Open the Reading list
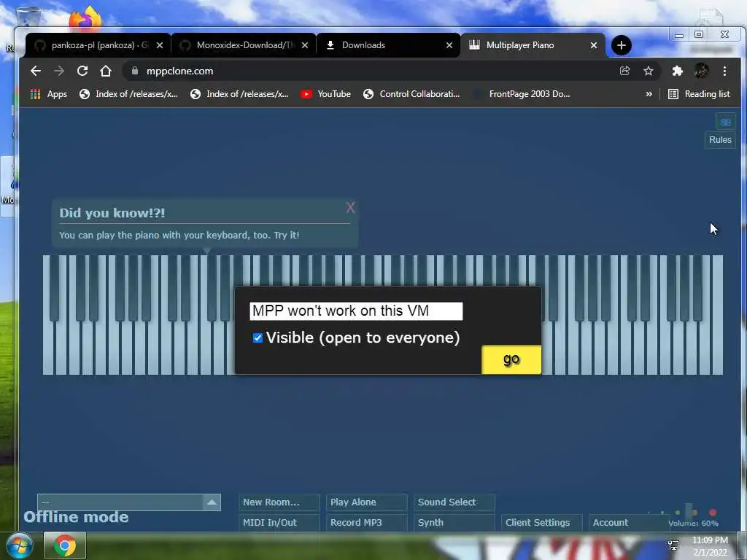The width and height of the screenshot is (747, 560). 699,94
